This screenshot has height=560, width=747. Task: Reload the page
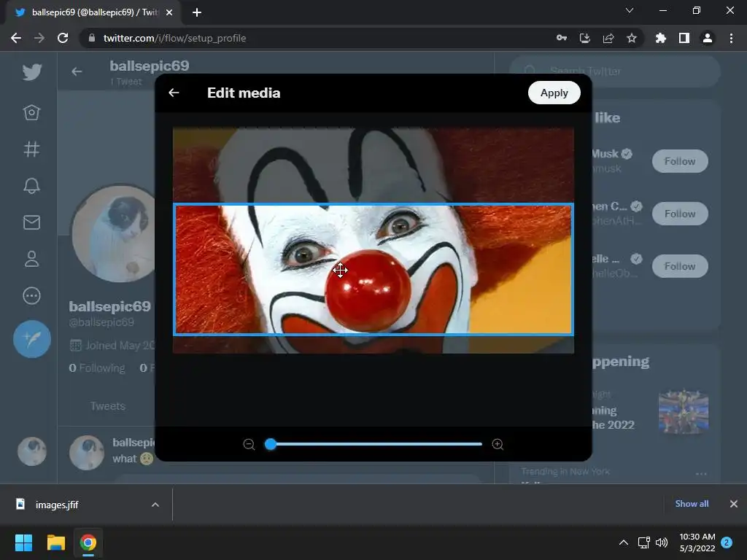tap(63, 38)
